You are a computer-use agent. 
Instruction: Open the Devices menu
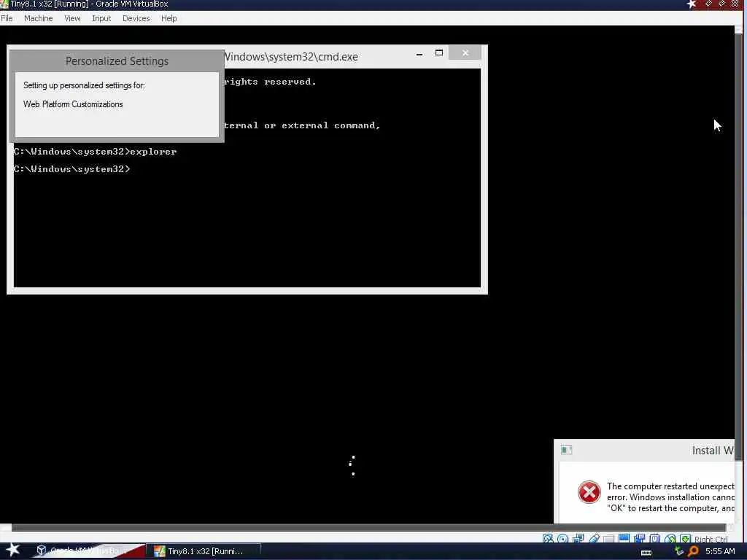[x=136, y=18]
